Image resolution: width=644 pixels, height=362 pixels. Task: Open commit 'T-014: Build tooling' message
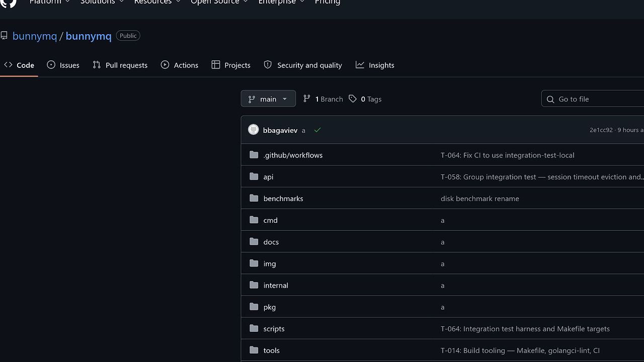pyautogui.click(x=520, y=350)
